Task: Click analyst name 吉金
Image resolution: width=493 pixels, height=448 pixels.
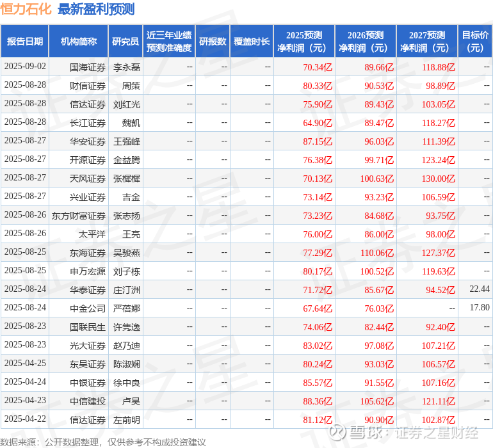Action: coord(131,197)
